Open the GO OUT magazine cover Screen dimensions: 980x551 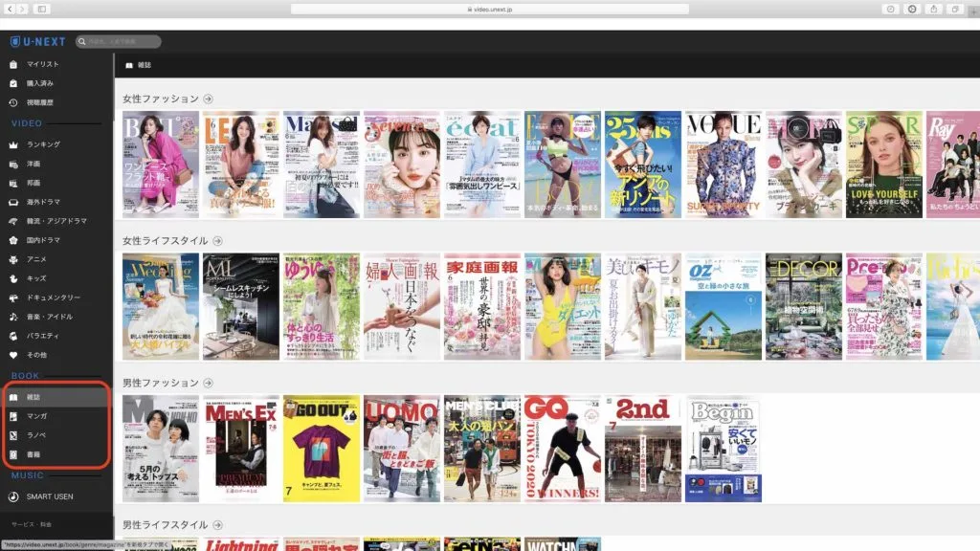[x=322, y=449]
